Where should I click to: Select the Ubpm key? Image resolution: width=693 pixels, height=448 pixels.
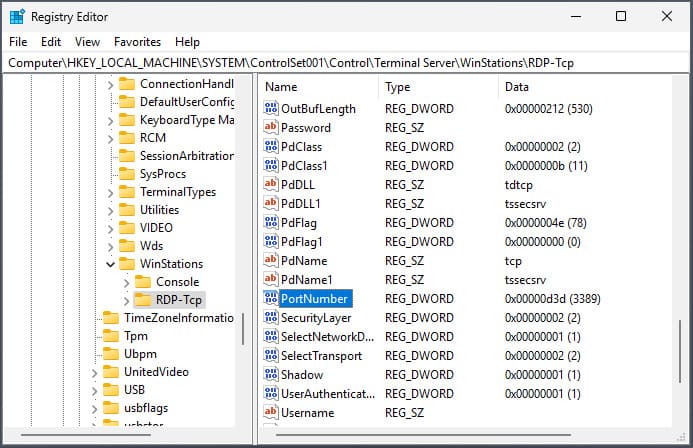140,354
